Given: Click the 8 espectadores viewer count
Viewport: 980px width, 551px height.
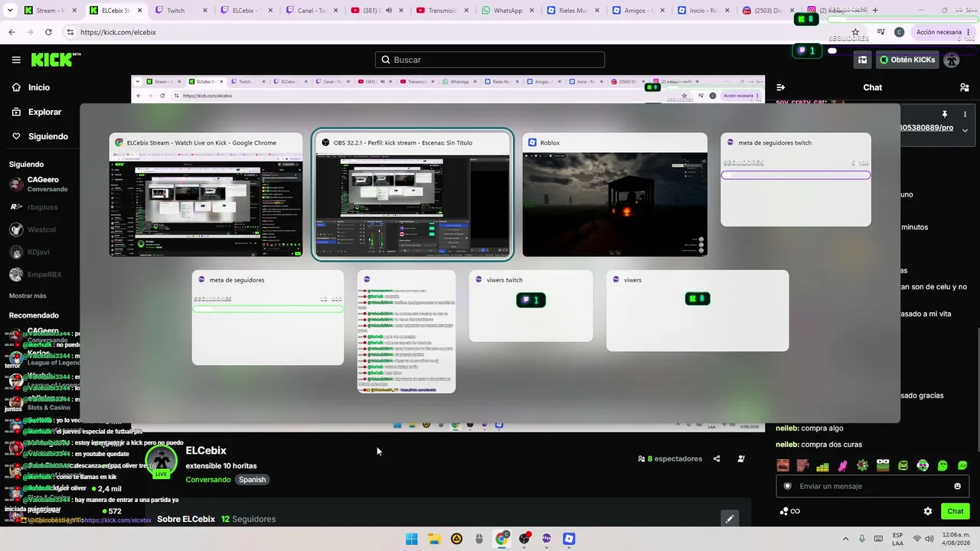Looking at the screenshot, I should coord(670,459).
